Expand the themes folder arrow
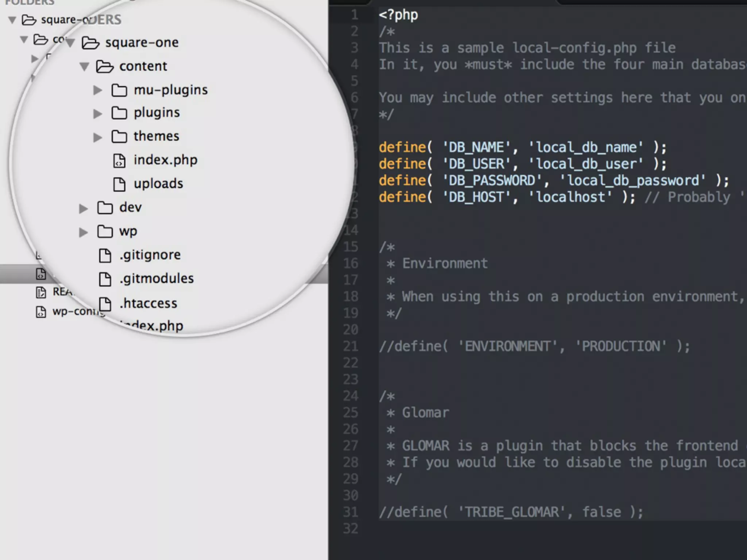 point(97,137)
